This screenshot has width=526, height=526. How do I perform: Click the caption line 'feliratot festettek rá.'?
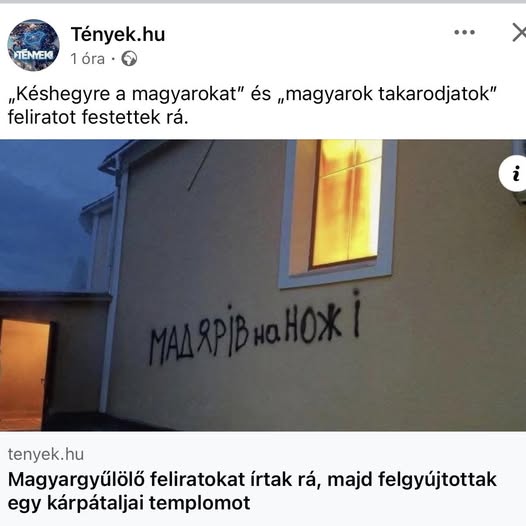click(98, 117)
